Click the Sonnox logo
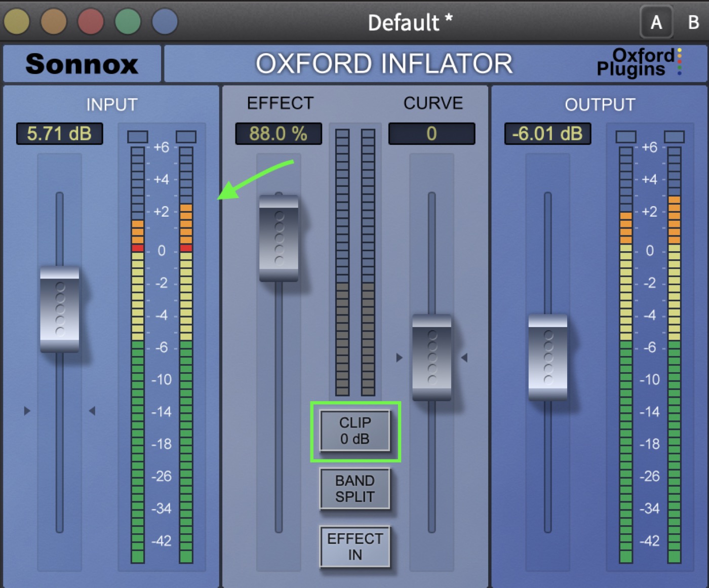Image resolution: width=709 pixels, height=588 pixels. click(82, 64)
